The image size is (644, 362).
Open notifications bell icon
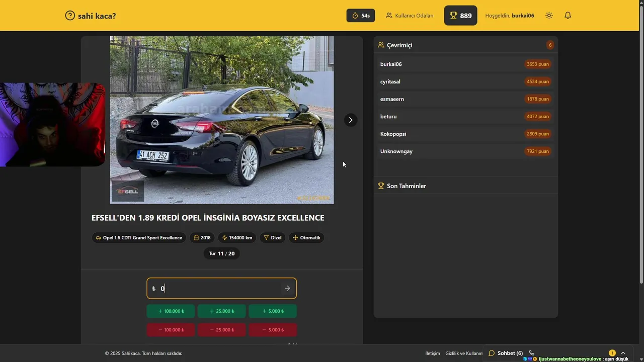click(x=568, y=16)
